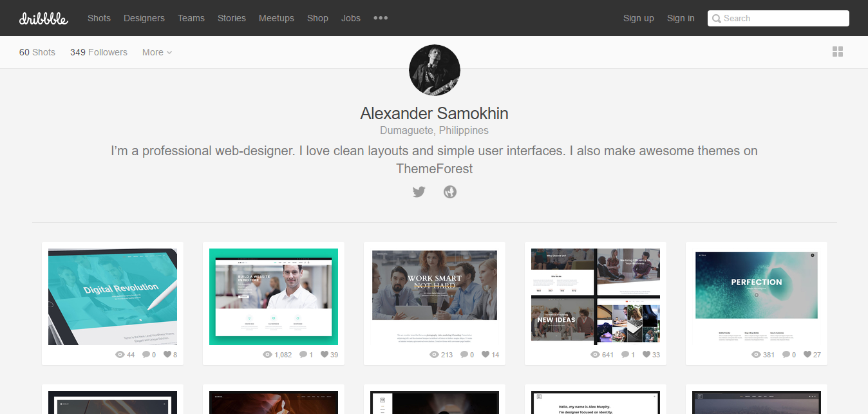View the 349 Followers list

click(99, 52)
